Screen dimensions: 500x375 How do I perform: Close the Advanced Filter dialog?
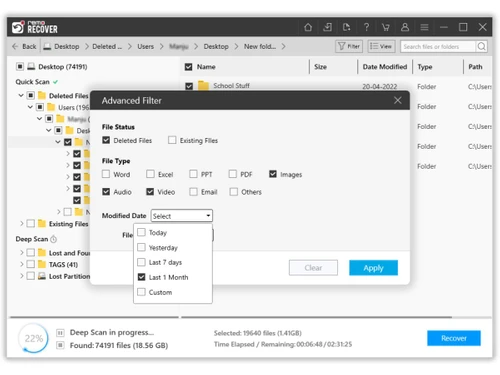(398, 100)
